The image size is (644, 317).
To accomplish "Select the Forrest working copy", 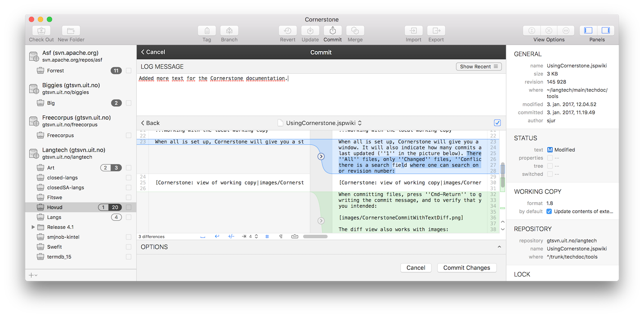I will click(x=55, y=71).
